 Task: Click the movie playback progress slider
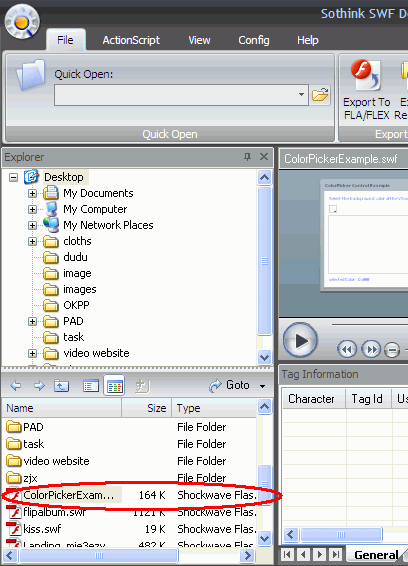(x=370, y=325)
